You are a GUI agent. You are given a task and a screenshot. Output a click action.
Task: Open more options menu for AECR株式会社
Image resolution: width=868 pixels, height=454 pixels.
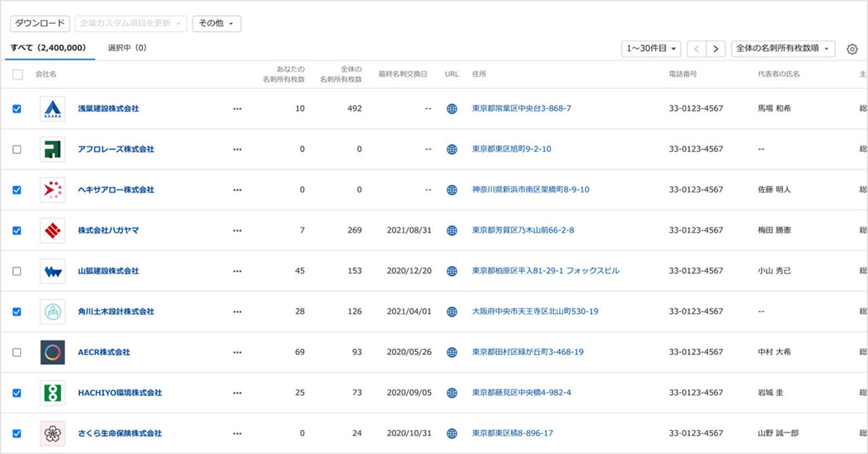[x=237, y=352]
